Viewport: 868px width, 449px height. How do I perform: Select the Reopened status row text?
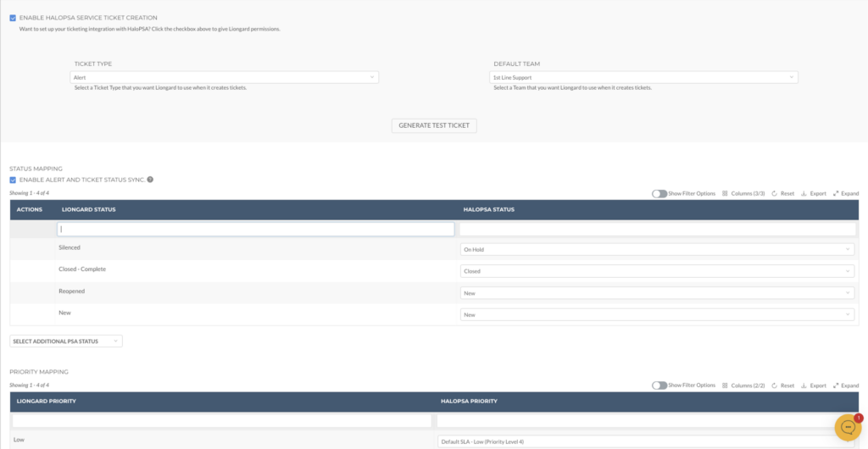[x=71, y=291]
